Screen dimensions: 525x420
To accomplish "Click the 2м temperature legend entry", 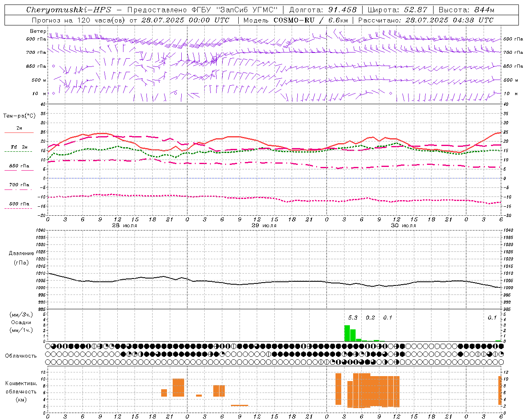I will 19,128.
